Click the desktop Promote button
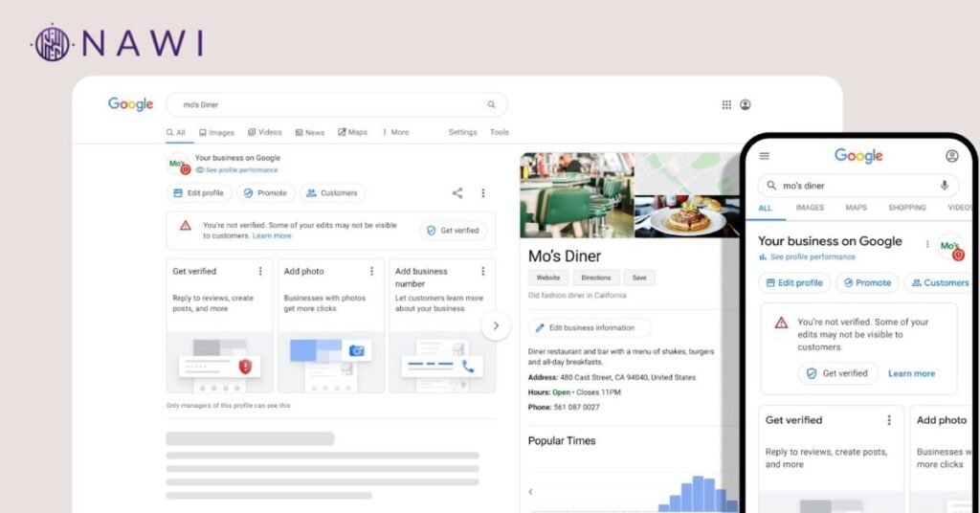This screenshot has height=513, width=980. pyautogui.click(x=265, y=193)
